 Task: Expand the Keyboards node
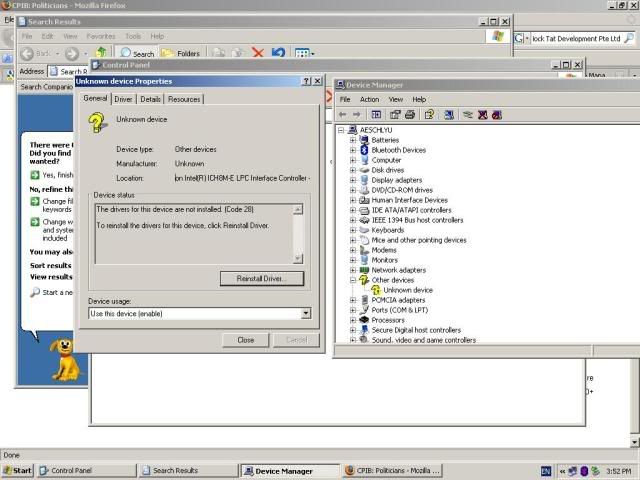pos(353,230)
